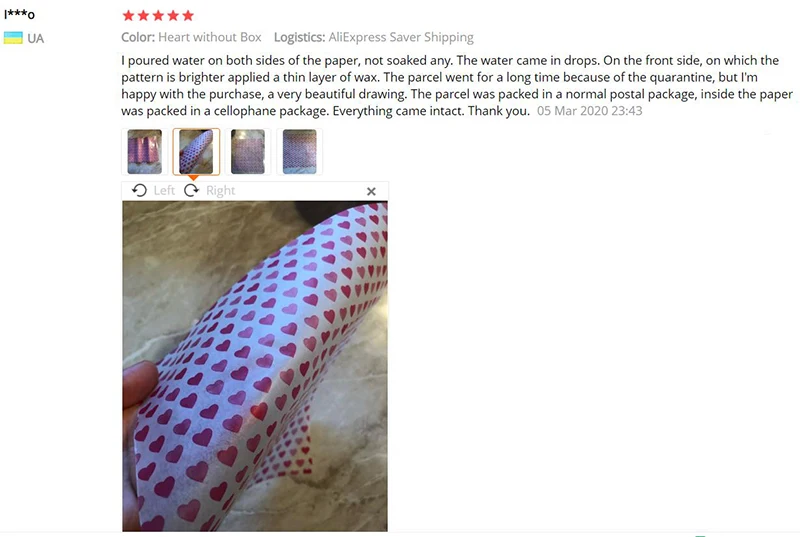The height and width of the screenshot is (537, 800).
Task: Open the first review photo thumbnail
Action: pyautogui.click(x=144, y=151)
